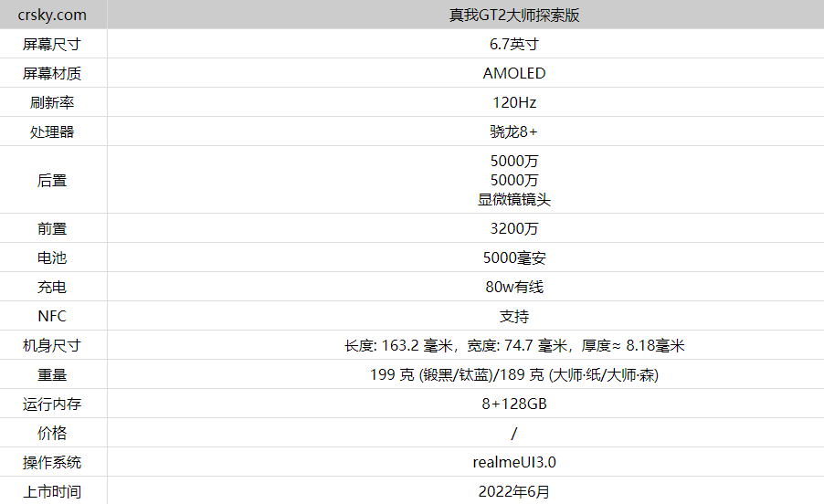Click the 刷新率 row label
Screen dimensions: 824x504
point(52,102)
